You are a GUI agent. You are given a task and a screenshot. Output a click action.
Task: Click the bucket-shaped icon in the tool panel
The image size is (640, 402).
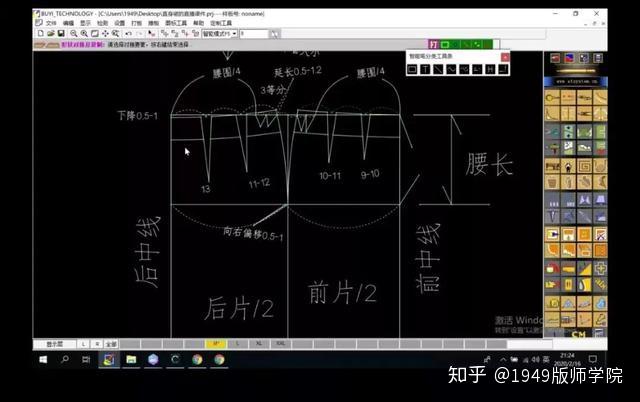click(x=552, y=182)
